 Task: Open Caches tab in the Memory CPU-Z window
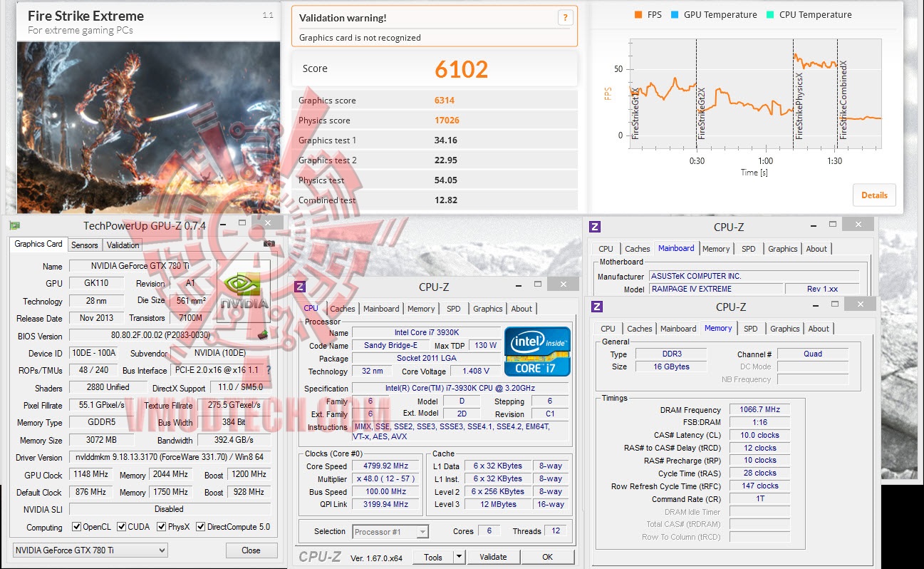click(x=640, y=329)
